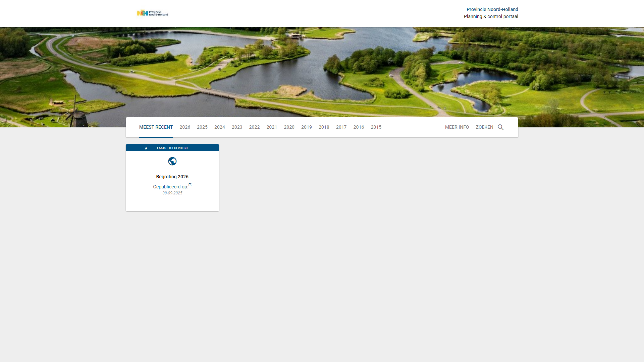Click the search magnifier icon

[500, 127]
